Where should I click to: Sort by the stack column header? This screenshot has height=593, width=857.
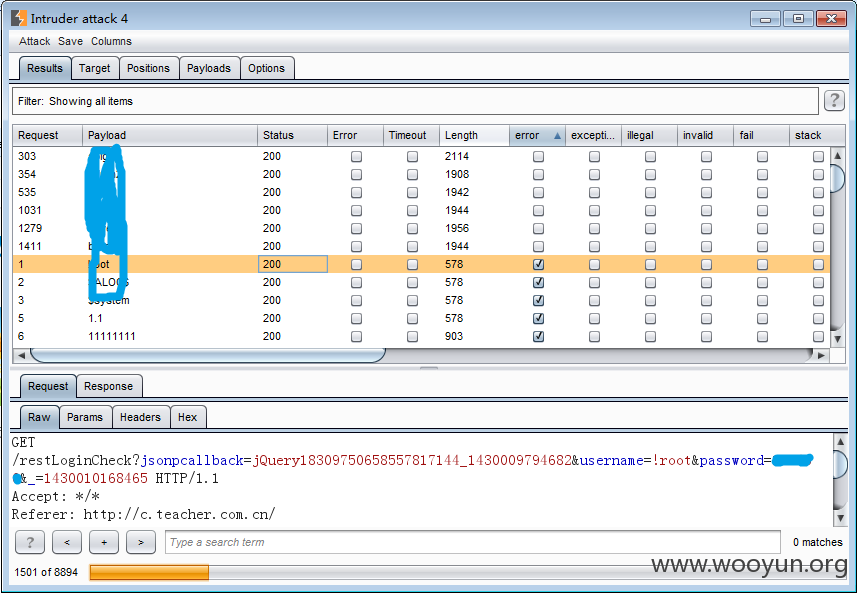[817, 136]
